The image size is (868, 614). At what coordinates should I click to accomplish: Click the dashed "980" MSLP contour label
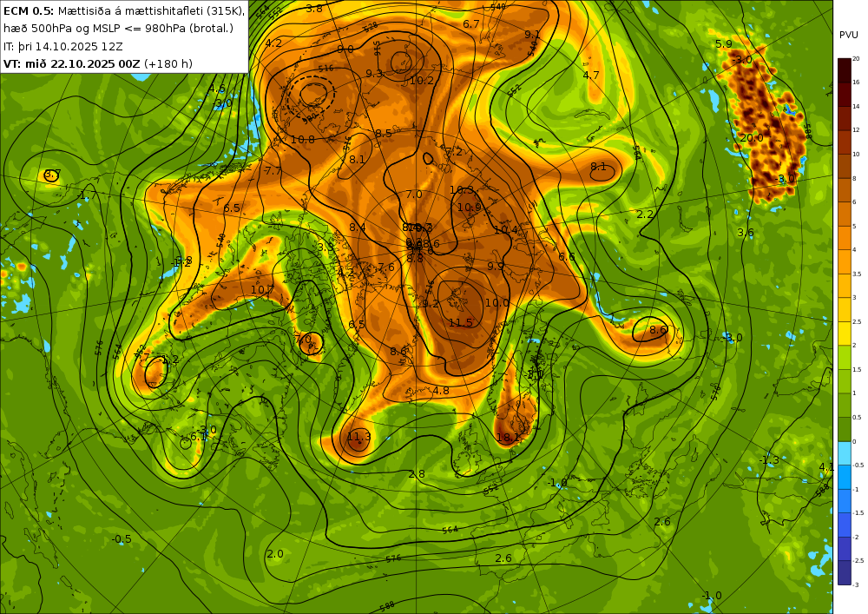[310, 116]
